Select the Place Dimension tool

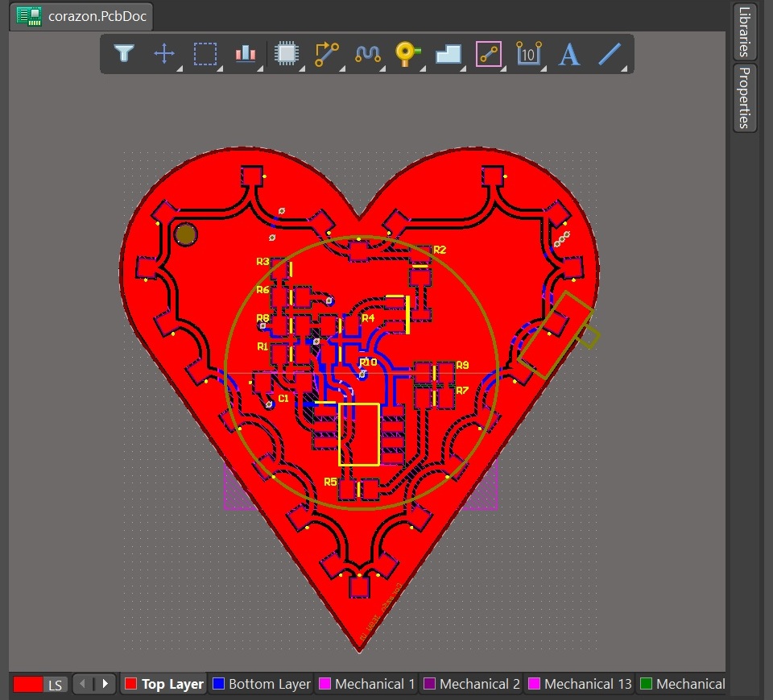(529, 54)
